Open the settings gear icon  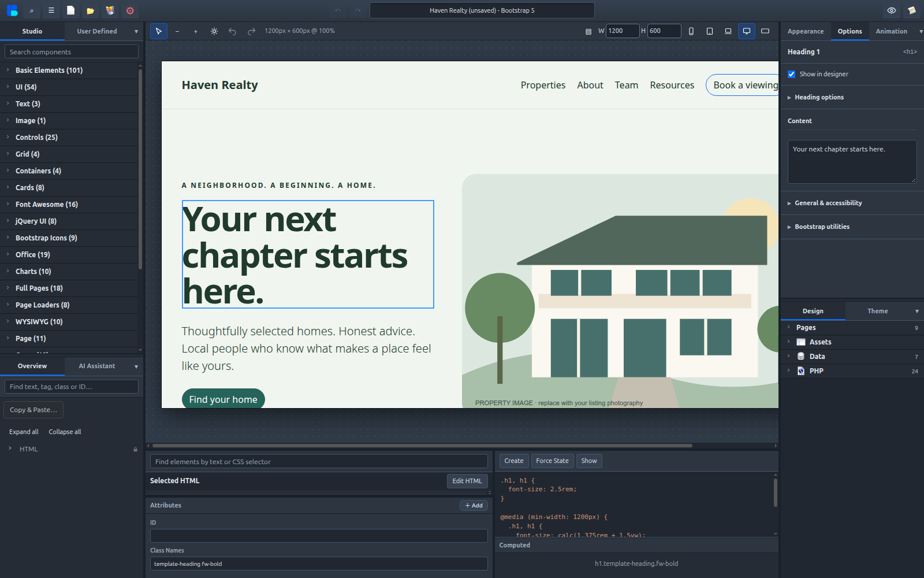130,10
